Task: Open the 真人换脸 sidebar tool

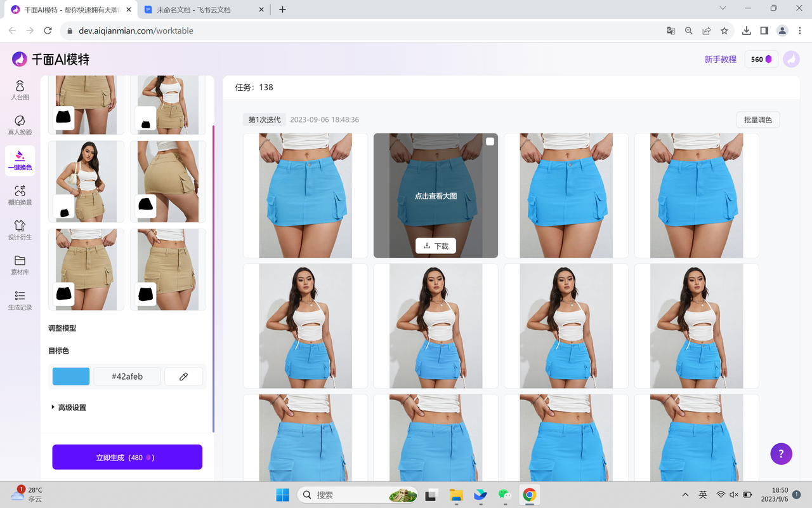Action: point(20,125)
